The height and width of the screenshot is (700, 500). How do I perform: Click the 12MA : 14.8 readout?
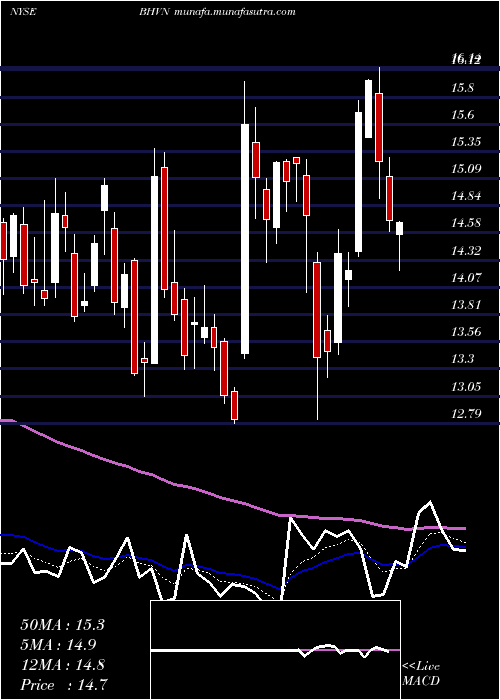click(62, 665)
